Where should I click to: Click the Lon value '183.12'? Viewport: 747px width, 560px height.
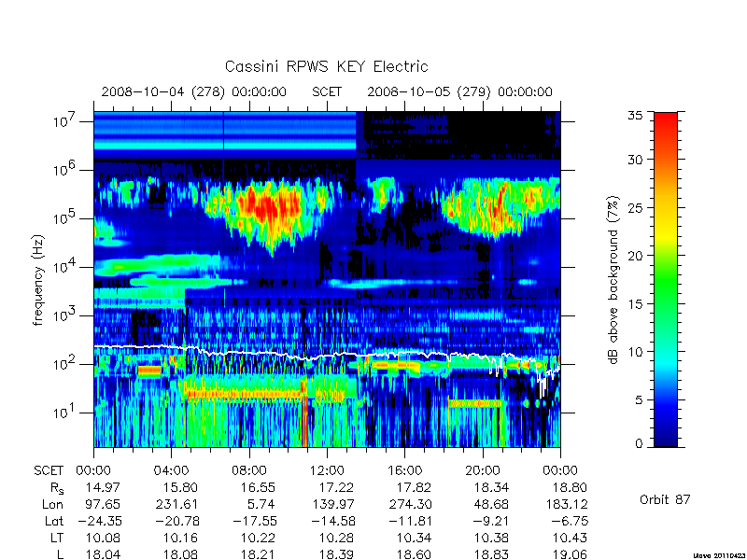point(566,504)
